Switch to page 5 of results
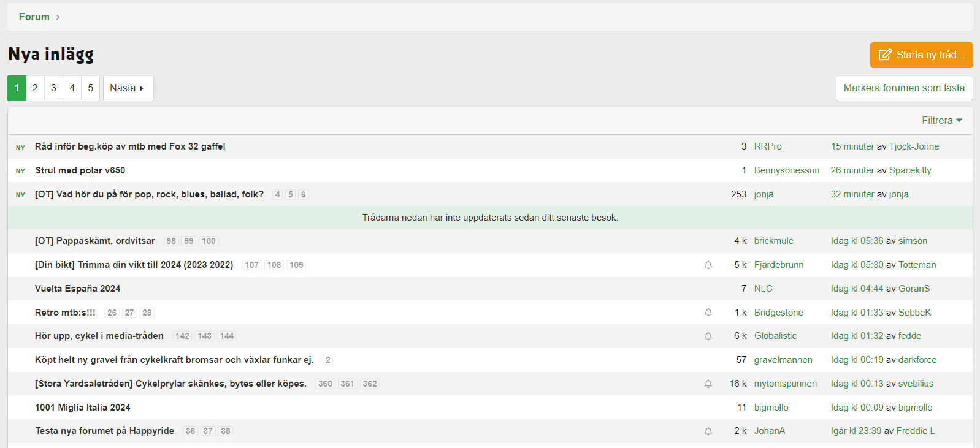This screenshot has width=980, height=448. tap(90, 88)
